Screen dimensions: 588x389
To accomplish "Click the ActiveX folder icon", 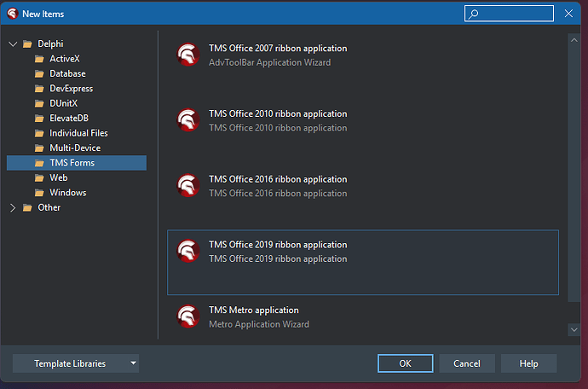I will point(39,59).
